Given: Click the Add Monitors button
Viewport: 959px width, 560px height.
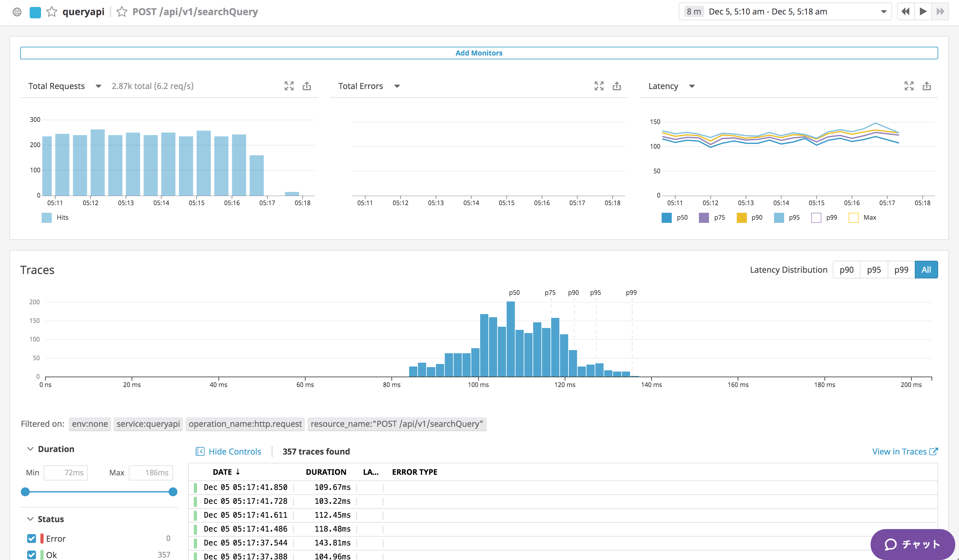Looking at the screenshot, I should (479, 53).
